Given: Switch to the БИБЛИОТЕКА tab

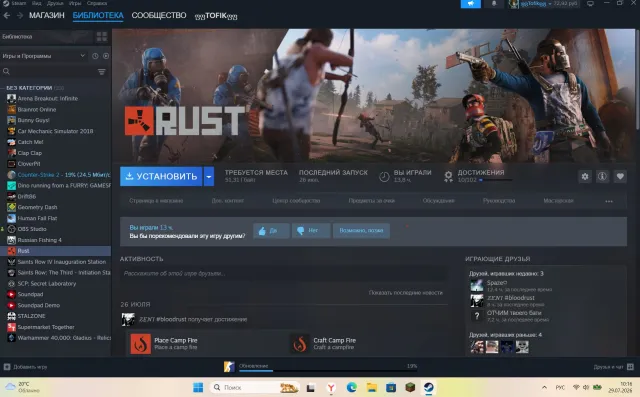Looking at the screenshot, I should [98, 16].
